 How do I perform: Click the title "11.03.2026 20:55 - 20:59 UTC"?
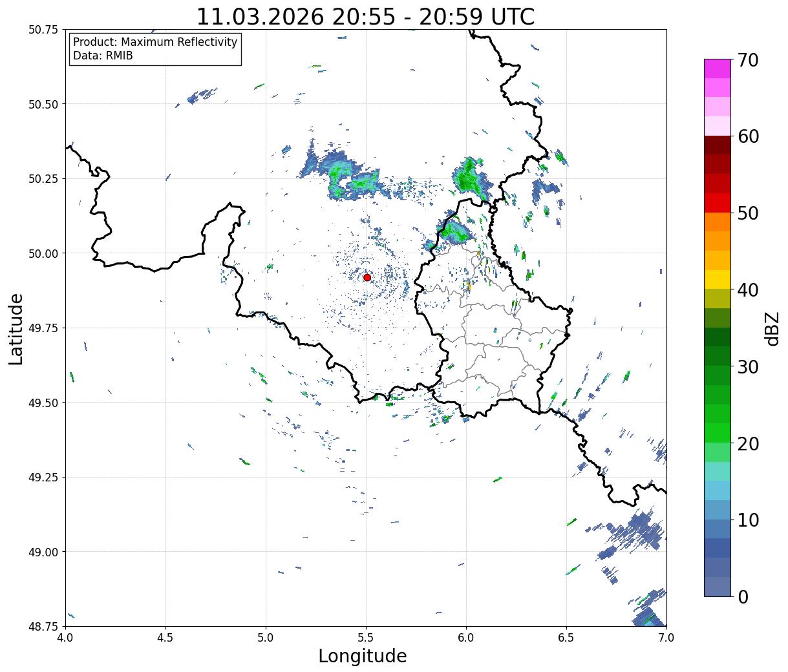[x=365, y=16]
